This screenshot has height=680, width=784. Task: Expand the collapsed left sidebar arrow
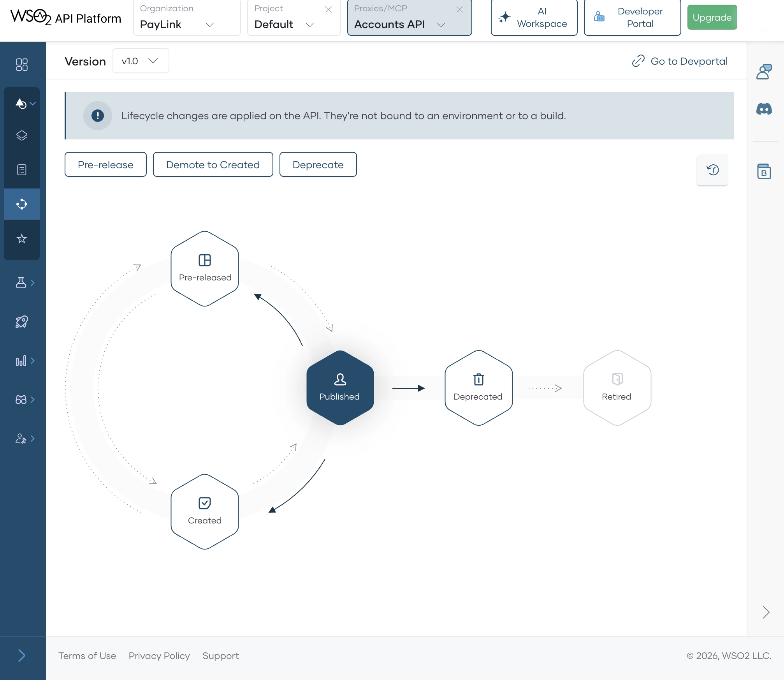pos(22,655)
